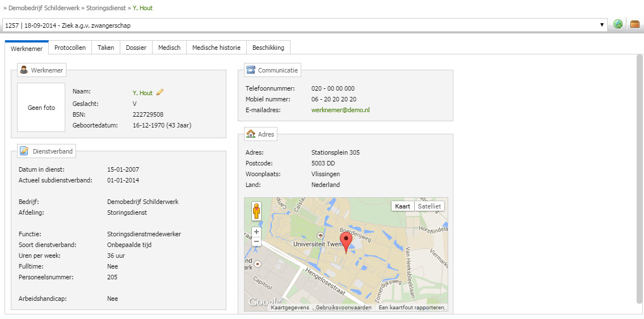Open Gebruiksvoorwaarden link on map
644x319 pixels.
point(344,308)
